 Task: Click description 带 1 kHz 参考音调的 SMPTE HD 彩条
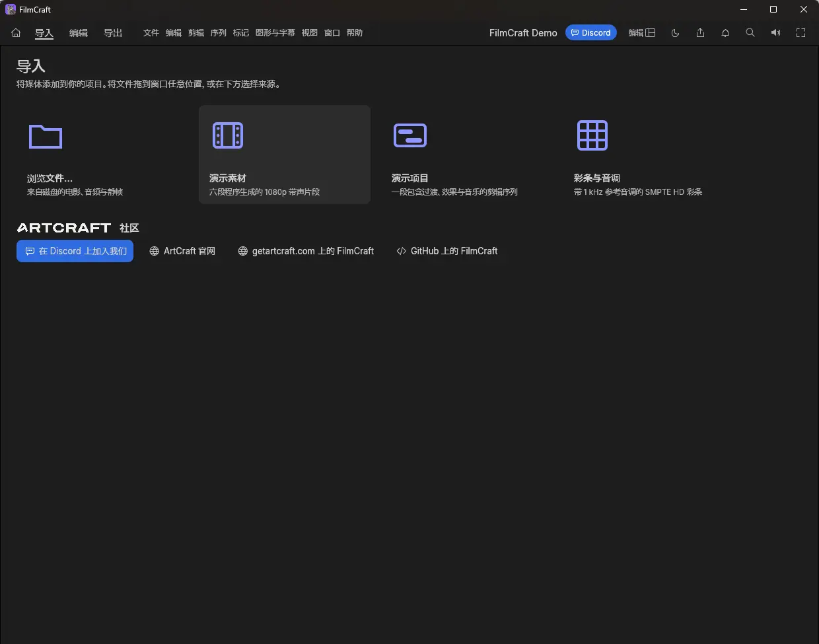tap(638, 192)
